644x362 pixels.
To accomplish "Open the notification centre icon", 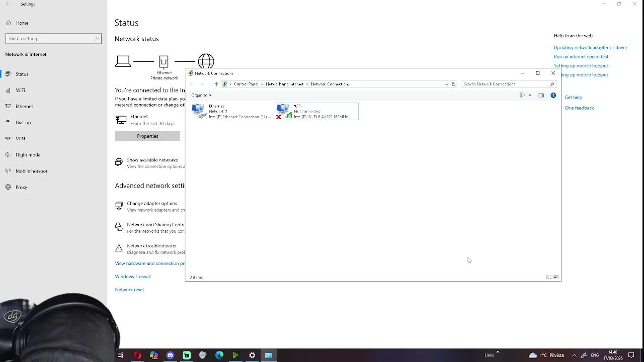I will pos(631,355).
